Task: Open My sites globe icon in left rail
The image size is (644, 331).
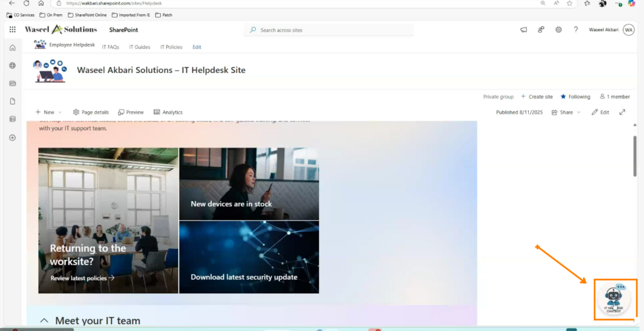Action: (x=13, y=65)
